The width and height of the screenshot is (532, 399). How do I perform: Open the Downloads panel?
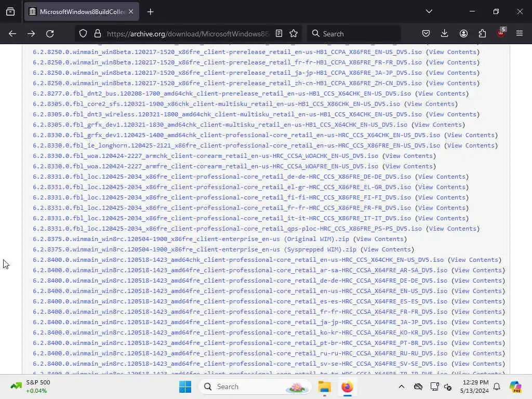click(x=445, y=34)
